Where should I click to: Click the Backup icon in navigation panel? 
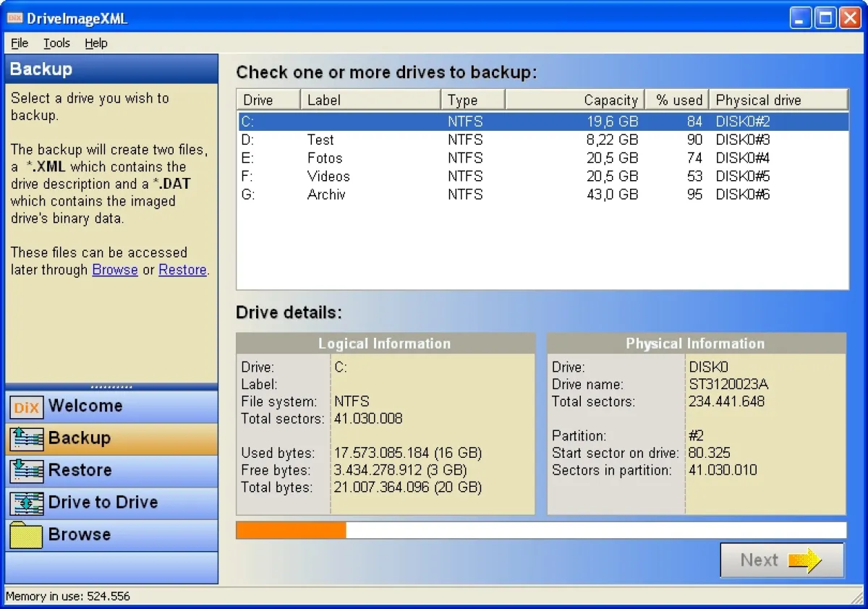tap(27, 439)
